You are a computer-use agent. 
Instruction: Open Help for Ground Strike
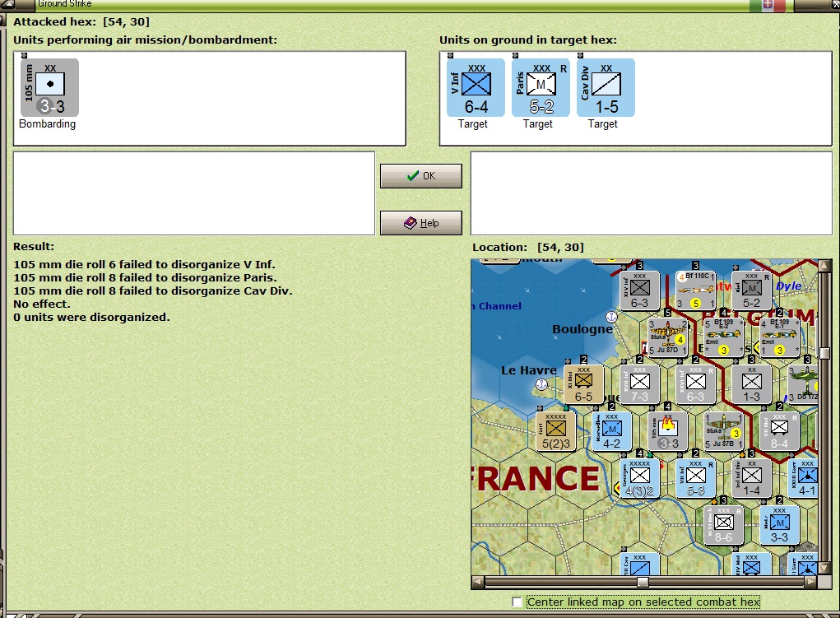coord(421,222)
